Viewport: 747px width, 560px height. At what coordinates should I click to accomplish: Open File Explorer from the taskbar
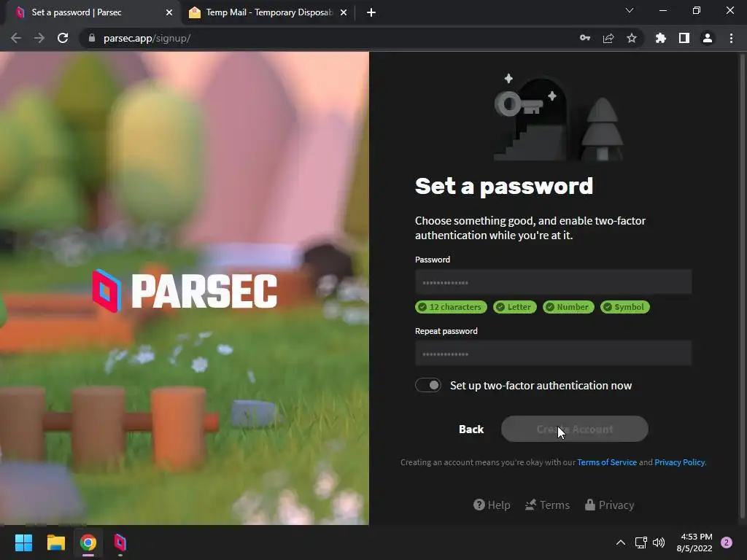pyautogui.click(x=55, y=542)
